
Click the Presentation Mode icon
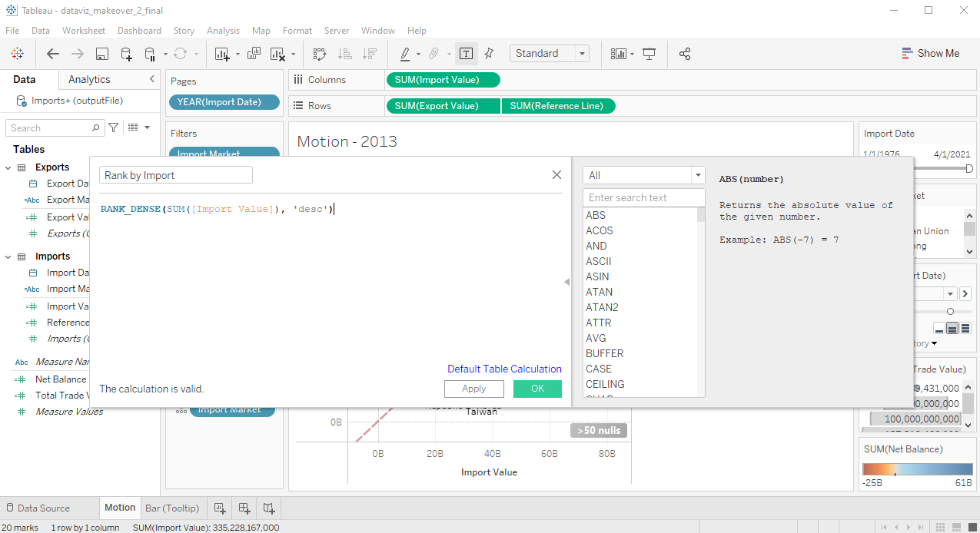[x=649, y=54]
